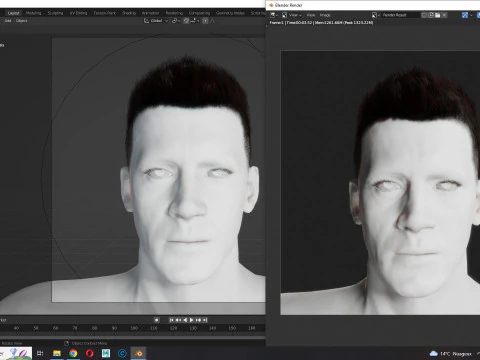The image size is (480, 360).
Task: Open Google Chrome from the taskbar
Action: [x=73, y=353]
